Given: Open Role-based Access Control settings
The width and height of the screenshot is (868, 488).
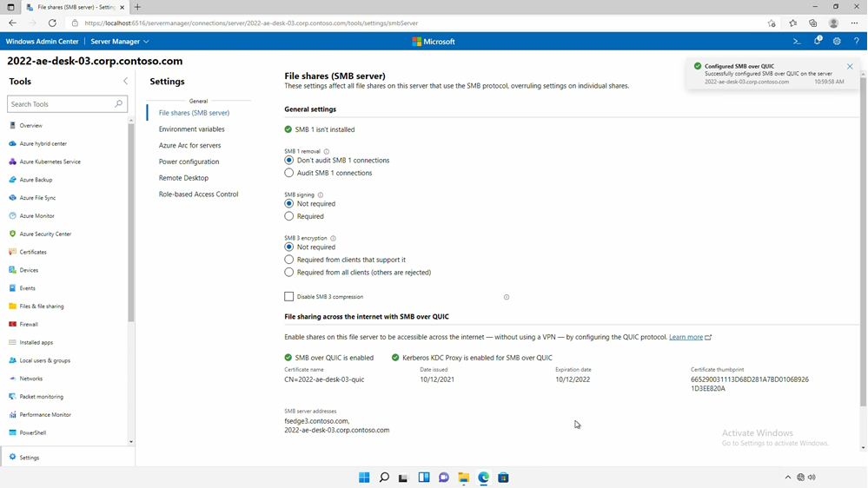Looking at the screenshot, I should tap(198, 195).
